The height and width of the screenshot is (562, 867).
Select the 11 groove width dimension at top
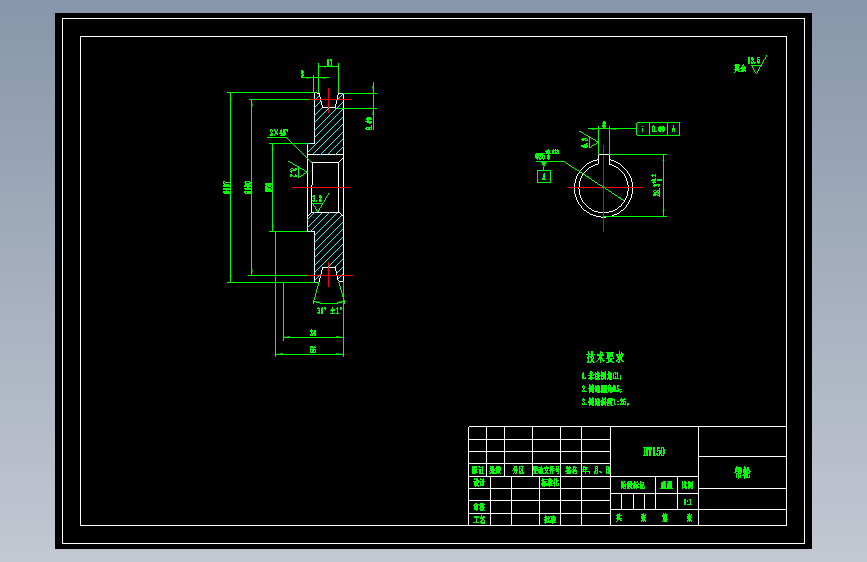329,63
